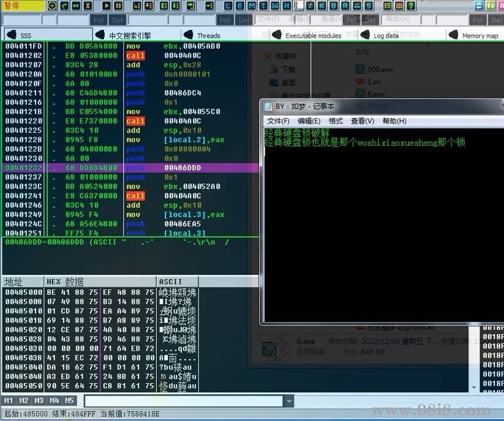Select dump row 00485000
This screenshot has width=504, height=421.
(100, 292)
